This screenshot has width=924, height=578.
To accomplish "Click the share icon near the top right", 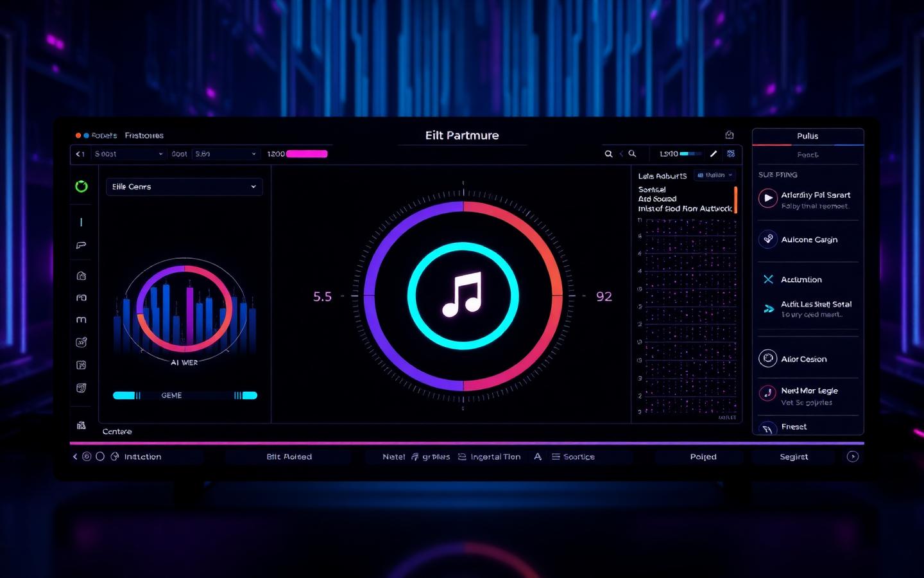I will pos(730,135).
